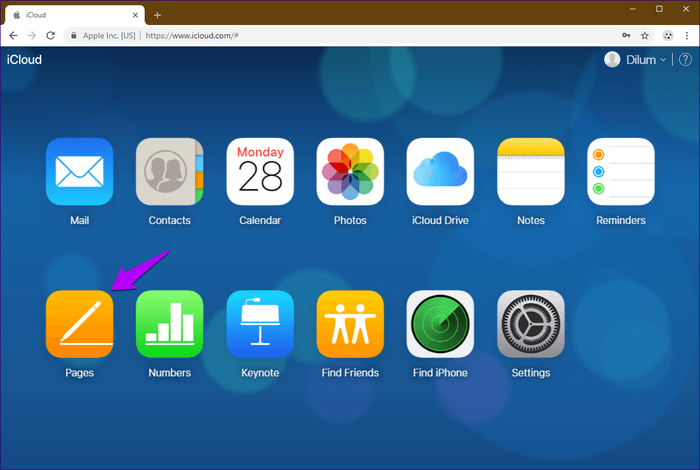
Task: Open the Calendar app showing Monday 28
Action: (x=260, y=171)
